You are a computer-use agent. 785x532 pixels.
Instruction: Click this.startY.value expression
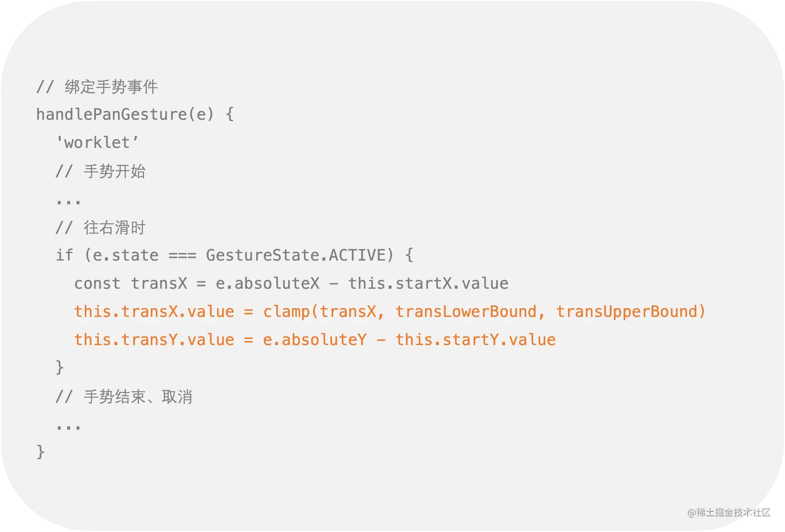[476, 339]
